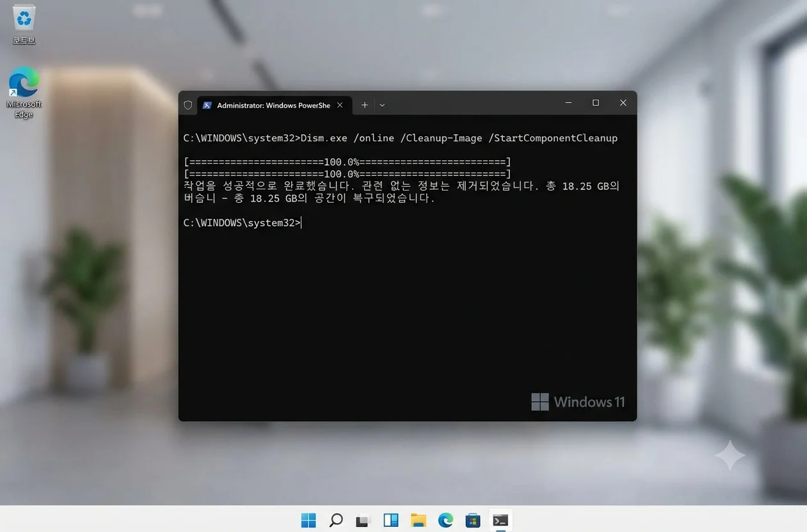
Task: Select the Administrator: Windows PowerShell tab
Action: click(x=274, y=105)
